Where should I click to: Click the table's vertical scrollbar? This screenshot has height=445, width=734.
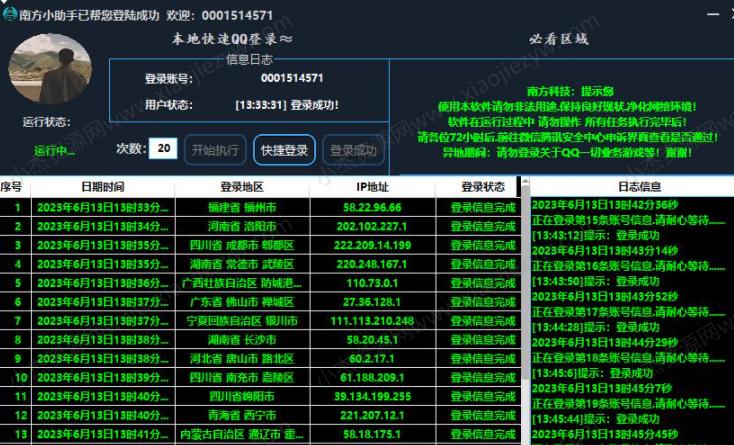525,311
